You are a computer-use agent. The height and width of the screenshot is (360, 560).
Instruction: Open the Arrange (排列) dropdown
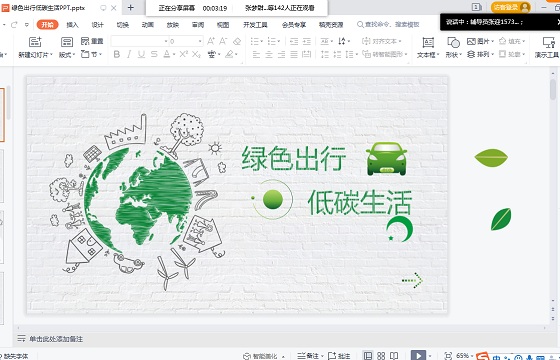coord(480,54)
